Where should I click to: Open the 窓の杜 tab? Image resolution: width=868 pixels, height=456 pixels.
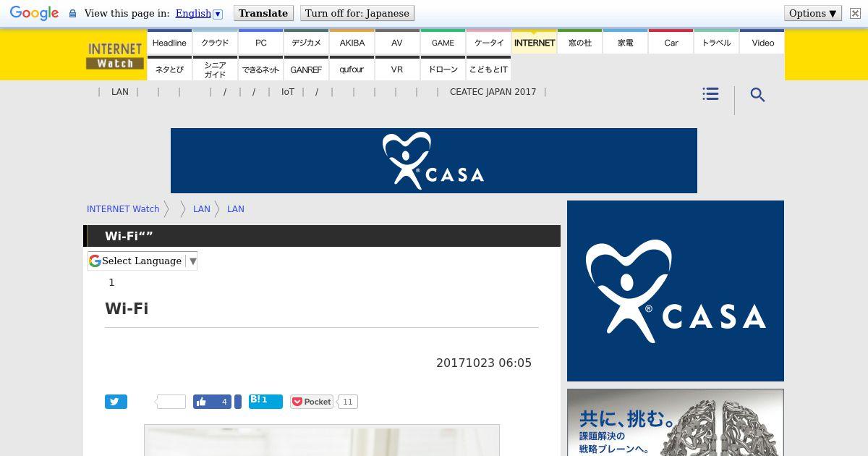tap(580, 42)
